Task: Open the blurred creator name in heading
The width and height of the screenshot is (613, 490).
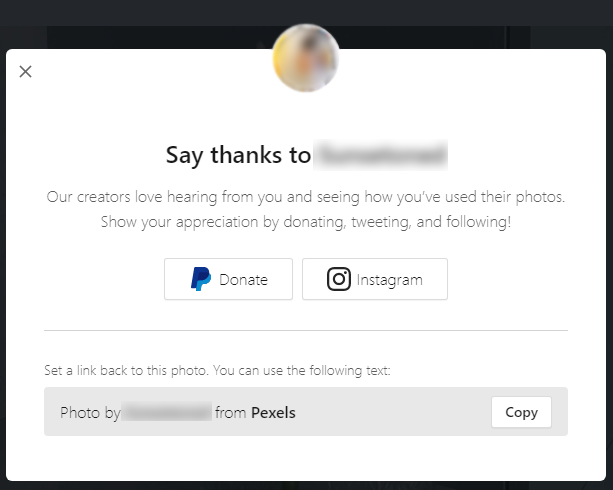Action: (381, 155)
